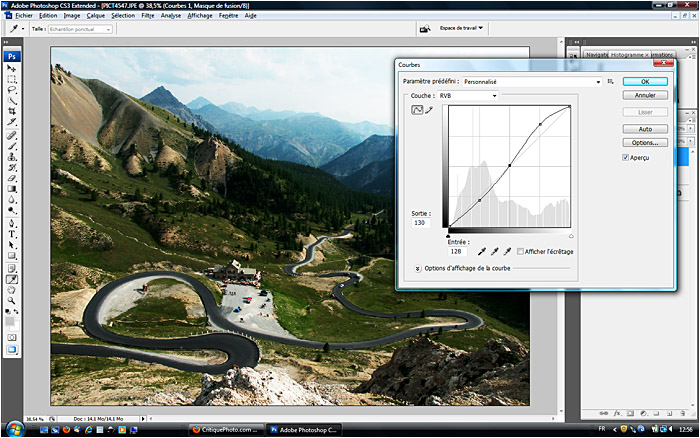The height and width of the screenshot is (438, 700).
Task: Open the Filtre menu
Action: pyautogui.click(x=148, y=16)
